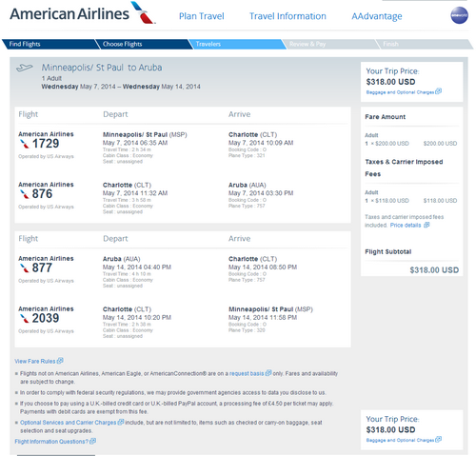Open Optional Services and Carrier Charges link
Viewport: 476px width, 456px height.
coord(69,423)
